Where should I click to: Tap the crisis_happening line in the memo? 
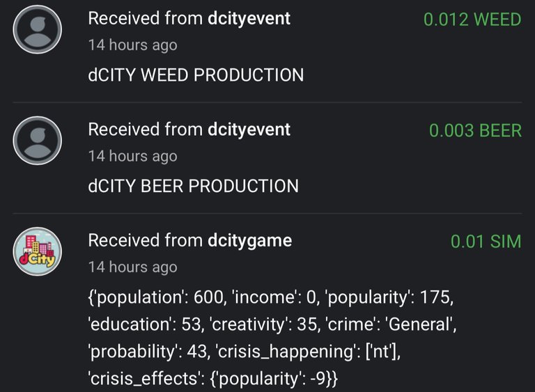tap(245, 352)
